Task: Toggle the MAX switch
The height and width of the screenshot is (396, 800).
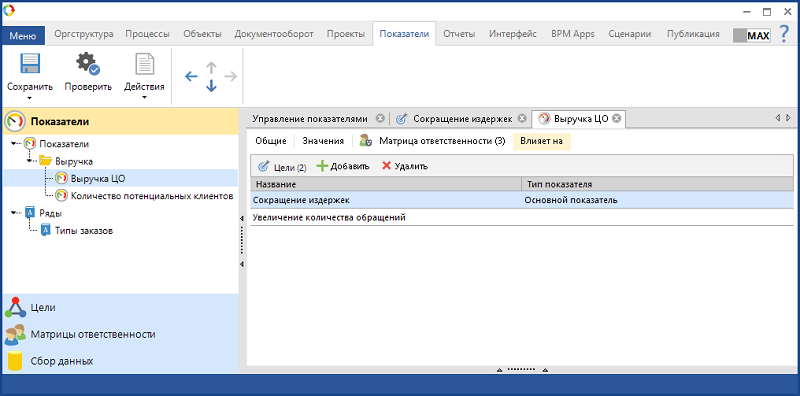Action: click(x=752, y=35)
